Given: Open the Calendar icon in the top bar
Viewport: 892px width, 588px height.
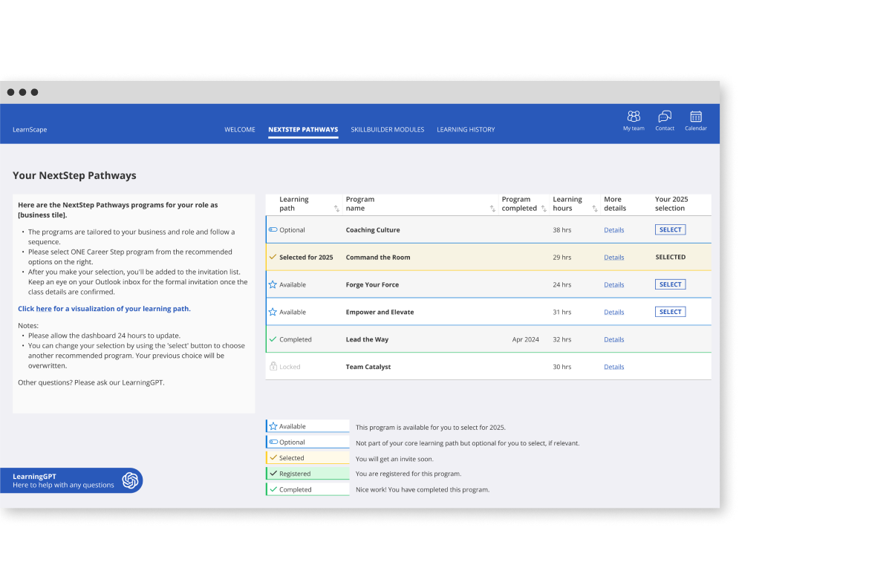Looking at the screenshot, I should [695, 117].
